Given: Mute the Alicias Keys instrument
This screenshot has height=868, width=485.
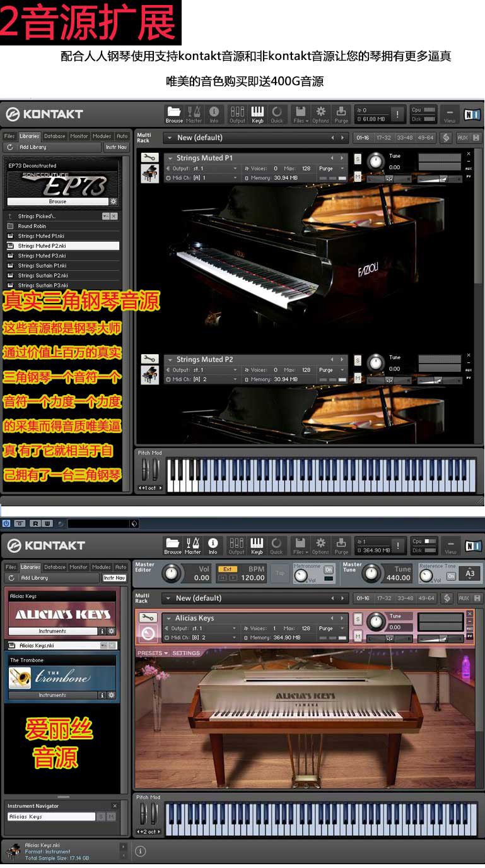Looking at the screenshot, I should 358,637.
